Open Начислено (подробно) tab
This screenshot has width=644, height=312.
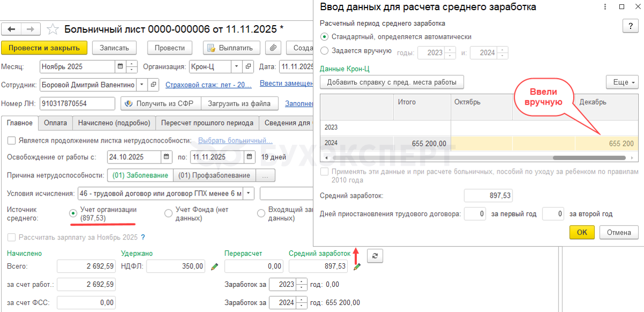click(114, 123)
